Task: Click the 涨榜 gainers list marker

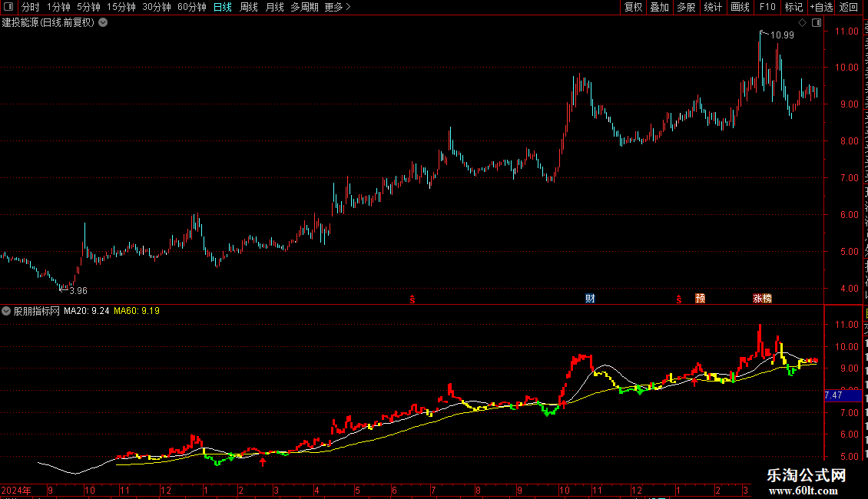Action: point(762,299)
